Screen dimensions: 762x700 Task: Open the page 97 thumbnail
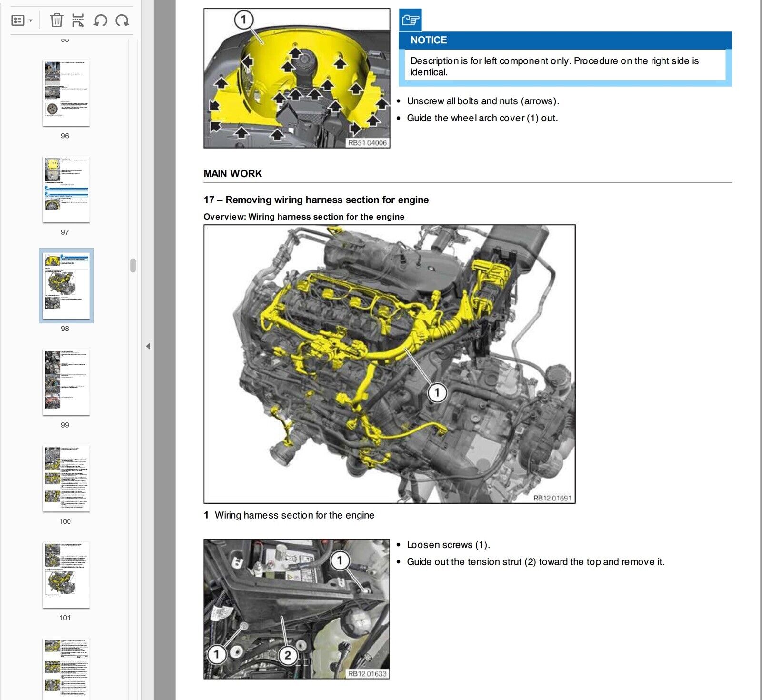pos(66,190)
